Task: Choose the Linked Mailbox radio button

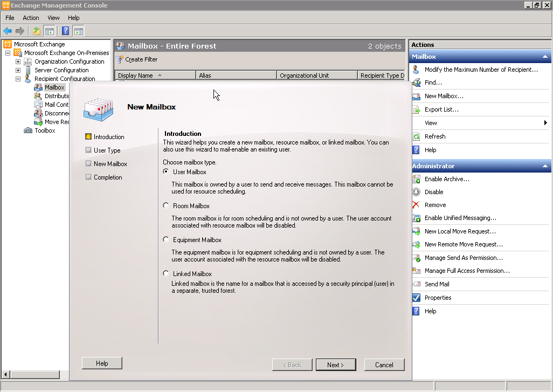Action: pos(166,274)
